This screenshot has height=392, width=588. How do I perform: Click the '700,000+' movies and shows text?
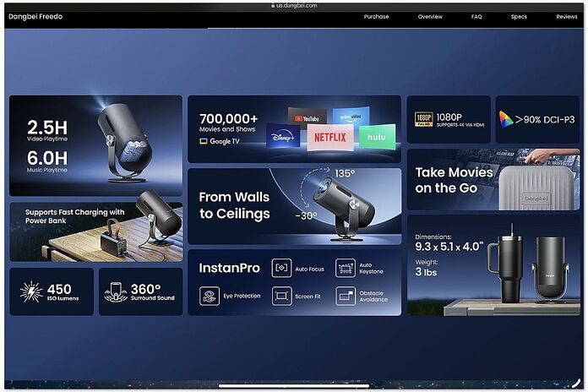pos(229,118)
